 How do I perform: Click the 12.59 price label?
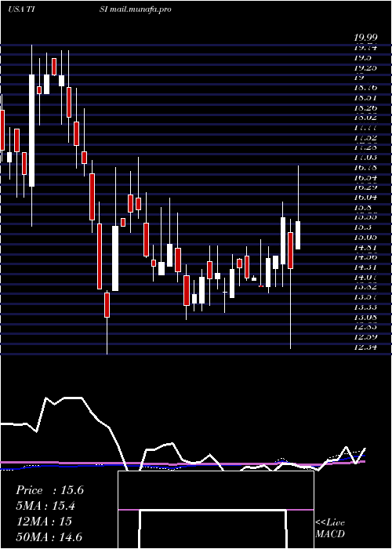[x=365, y=336]
